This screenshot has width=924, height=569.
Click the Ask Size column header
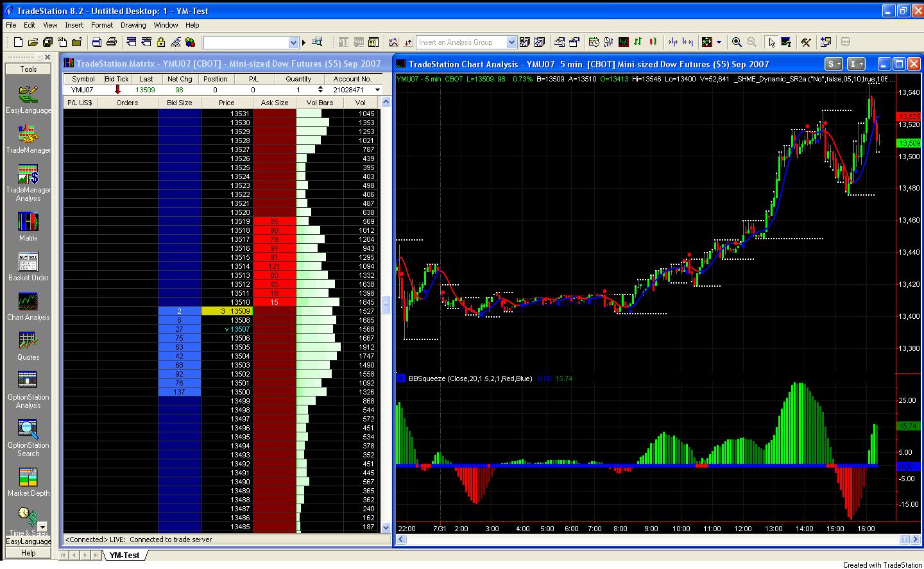tap(275, 103)
